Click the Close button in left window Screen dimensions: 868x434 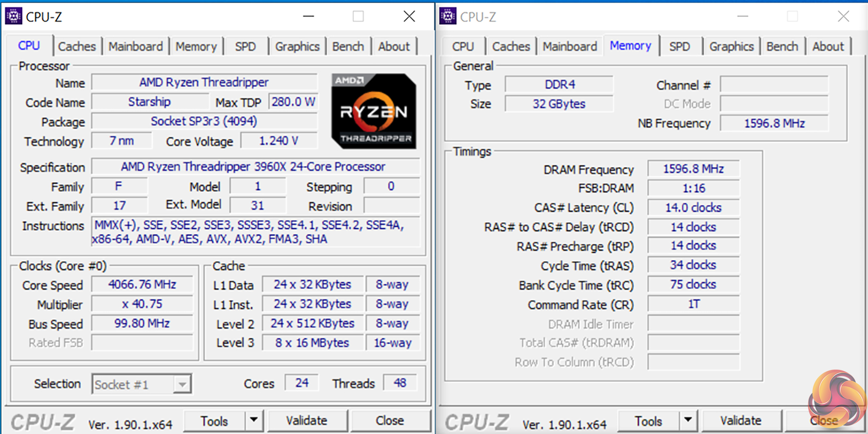click(x=390, y=420)
